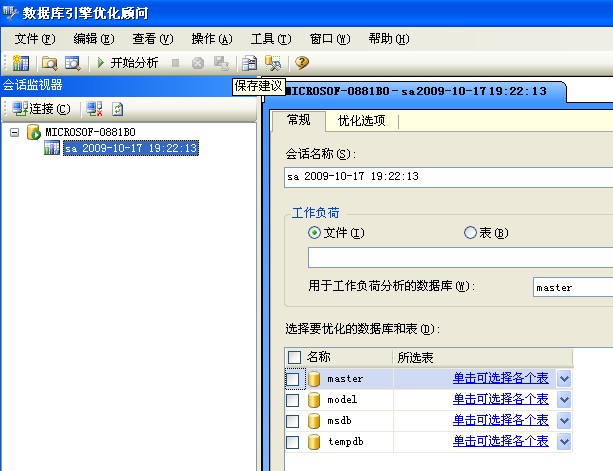Image resolution: width=613 pixels, height=471 pixels.
Task: Check the tempdb database checkbox
Action: (293, 442)
